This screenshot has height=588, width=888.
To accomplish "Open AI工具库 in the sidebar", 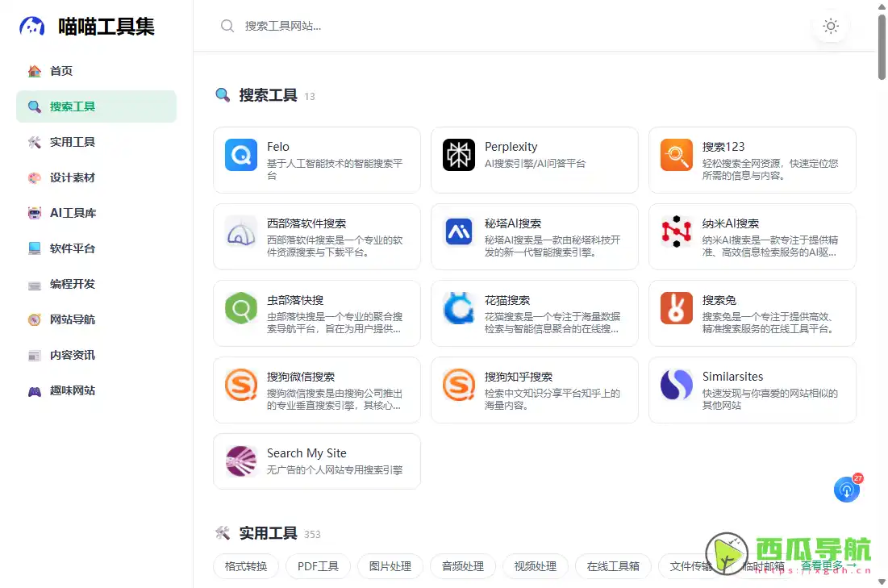I will tap(96, 213).
